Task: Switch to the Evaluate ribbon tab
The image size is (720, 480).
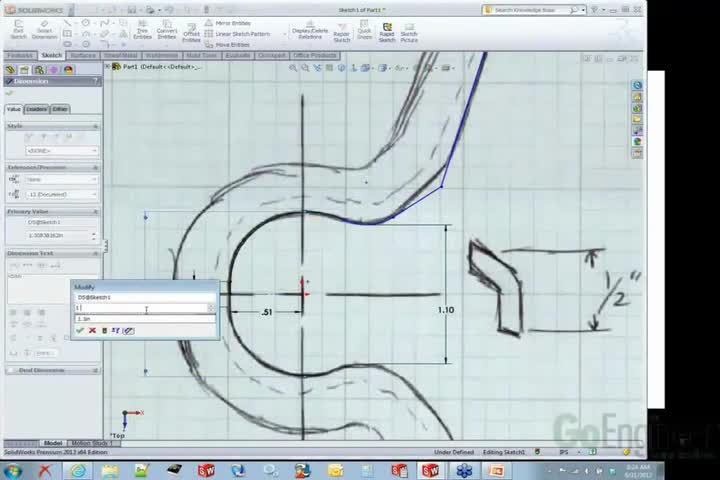Action: click(x=238, y=56)
